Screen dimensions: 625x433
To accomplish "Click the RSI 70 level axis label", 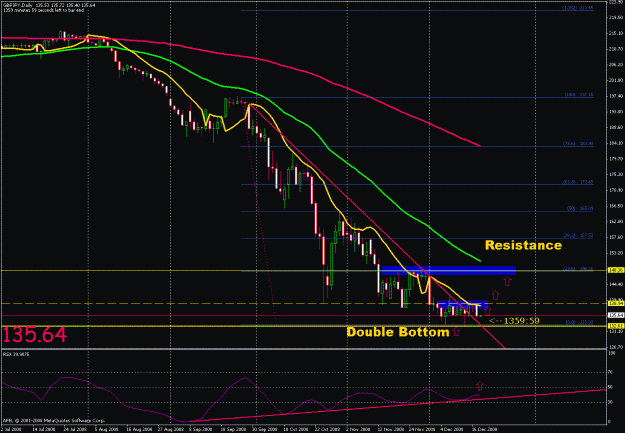I will [610, 372].
